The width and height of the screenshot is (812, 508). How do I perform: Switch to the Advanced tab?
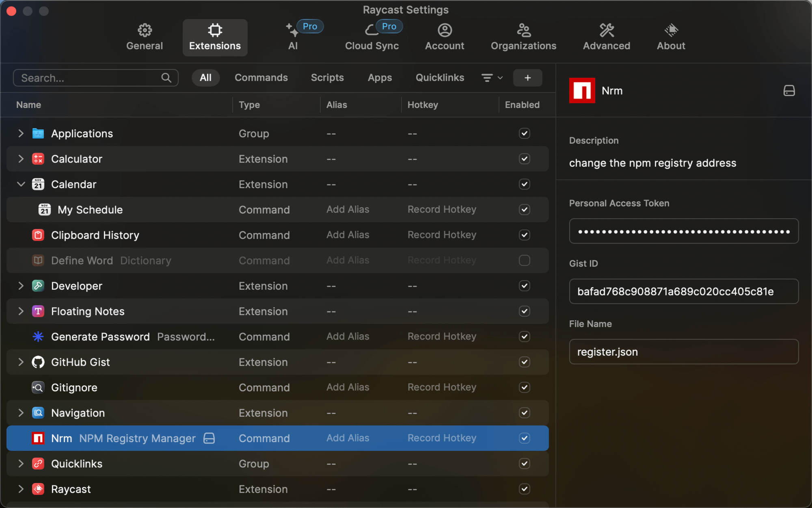(x=607, y=37)
